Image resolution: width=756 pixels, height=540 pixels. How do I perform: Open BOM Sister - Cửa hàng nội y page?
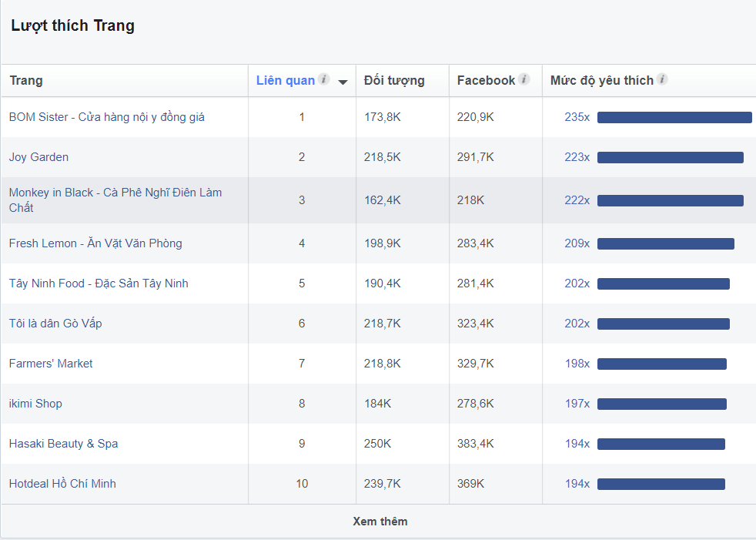click(106, 117)
